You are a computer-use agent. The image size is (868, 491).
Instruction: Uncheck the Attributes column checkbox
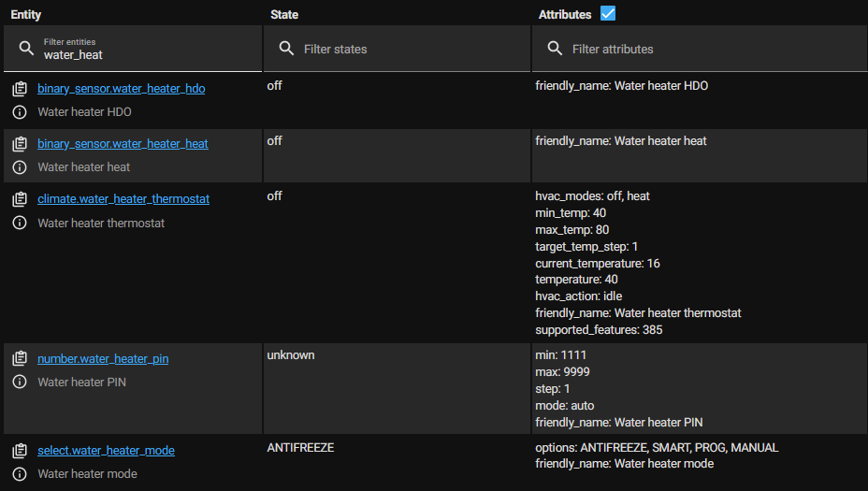tap(608, 14)
